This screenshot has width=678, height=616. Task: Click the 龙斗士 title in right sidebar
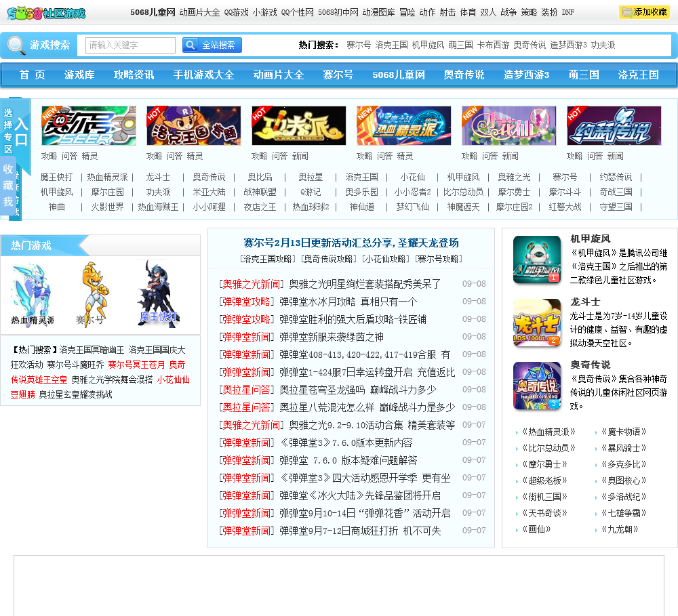[x=584, y=302]
